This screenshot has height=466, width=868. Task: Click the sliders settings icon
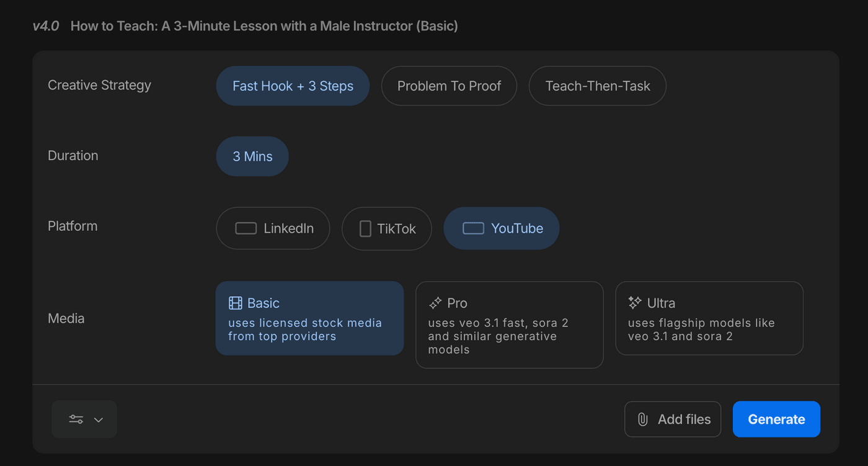(76, 419)
